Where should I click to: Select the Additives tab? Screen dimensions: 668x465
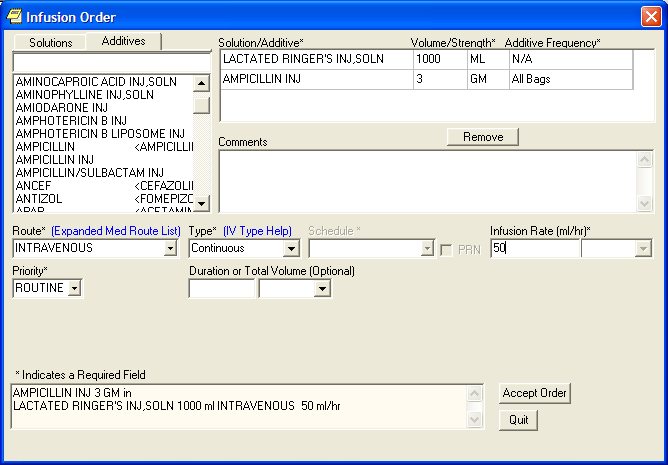click(x=124, y=41)
